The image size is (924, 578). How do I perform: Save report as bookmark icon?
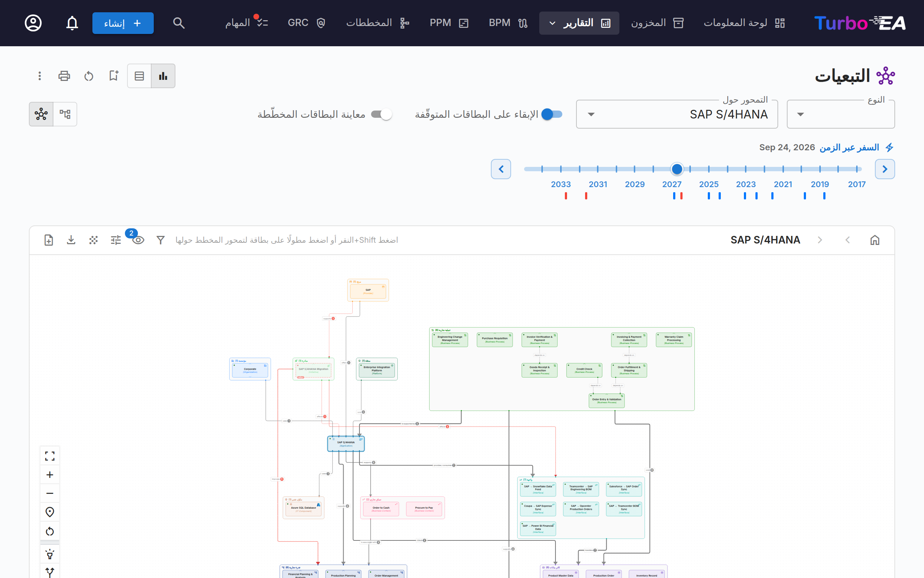click(x=113, y=76)
